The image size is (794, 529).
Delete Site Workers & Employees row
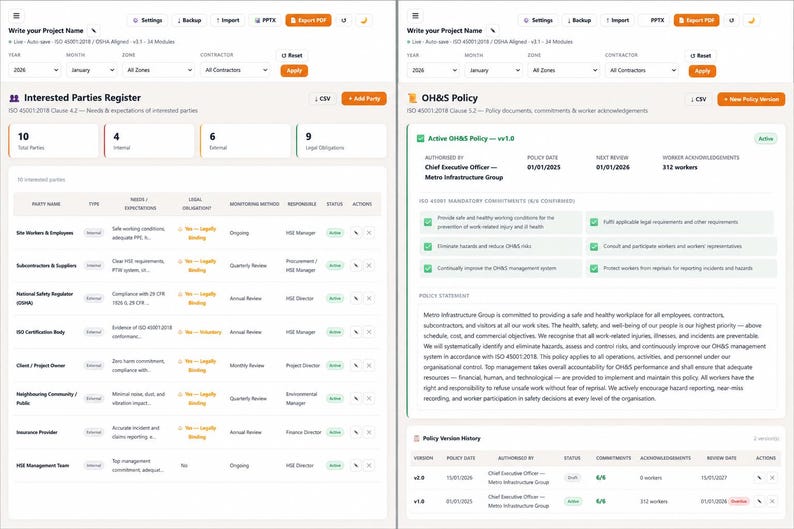tap(369, 233)
